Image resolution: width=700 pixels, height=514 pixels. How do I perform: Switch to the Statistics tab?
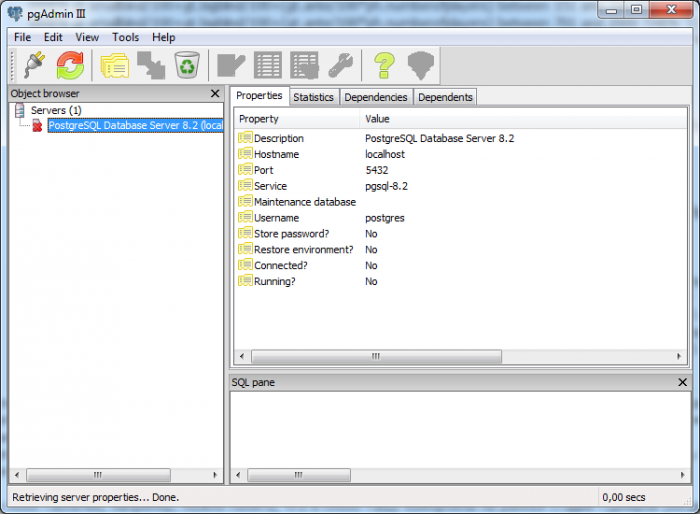tap(313, 97)
